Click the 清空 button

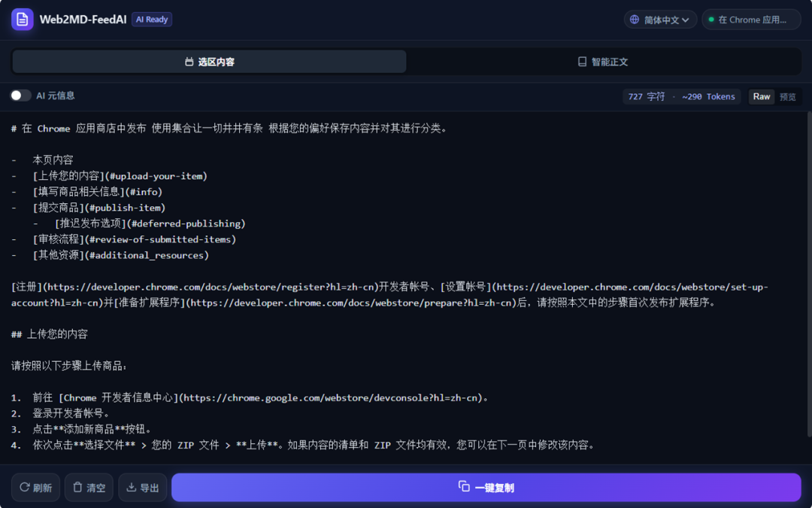pyautogui.click(x=89, y=487)
